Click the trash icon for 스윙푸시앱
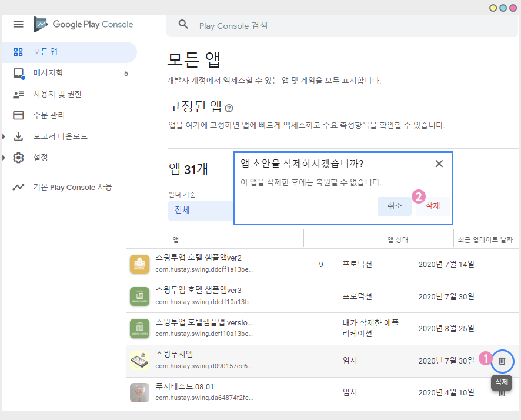The width and height of the screenshot is (521, 420). 502,361
